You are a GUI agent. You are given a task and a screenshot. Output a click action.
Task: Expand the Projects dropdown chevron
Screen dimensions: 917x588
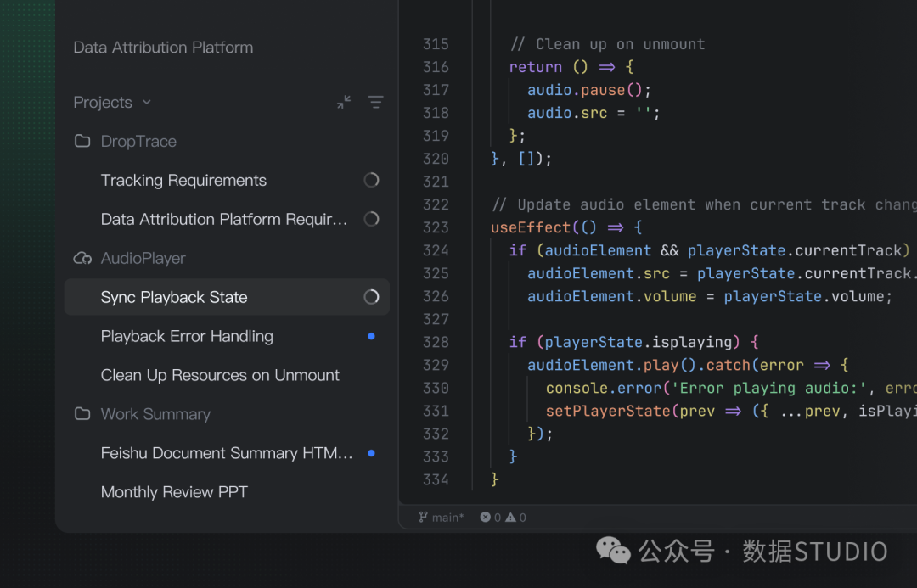[147, 103]
